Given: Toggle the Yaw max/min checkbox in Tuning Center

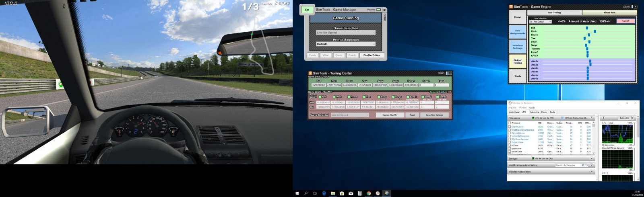Looking at the screenshot, I should [x=364, y=97].
